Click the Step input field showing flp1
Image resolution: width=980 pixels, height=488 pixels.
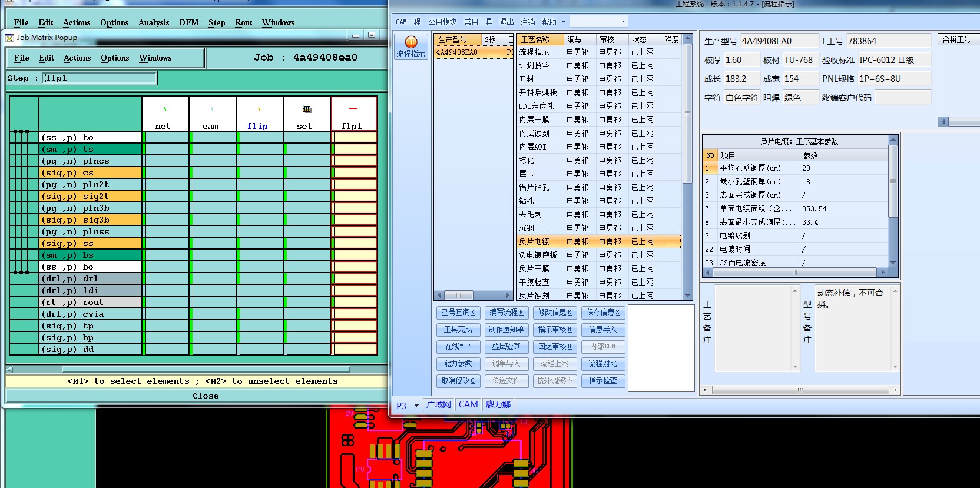tap(100, 78)
